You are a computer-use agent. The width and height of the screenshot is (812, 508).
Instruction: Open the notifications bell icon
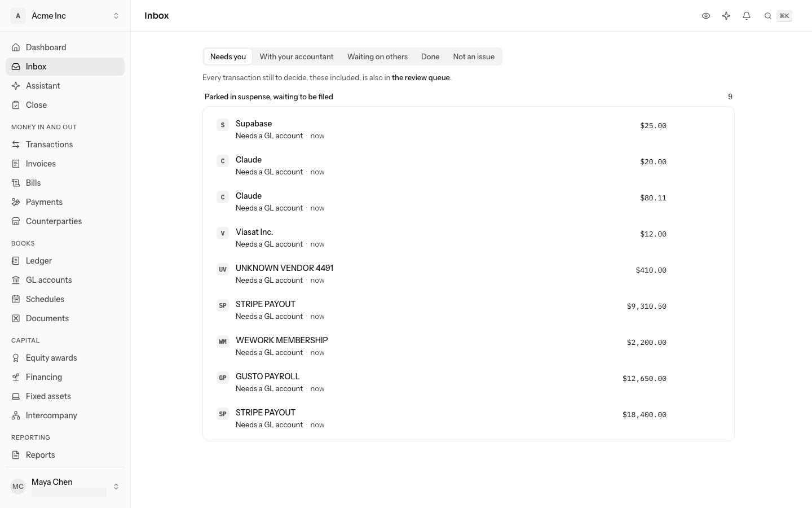tap(747, 16)
